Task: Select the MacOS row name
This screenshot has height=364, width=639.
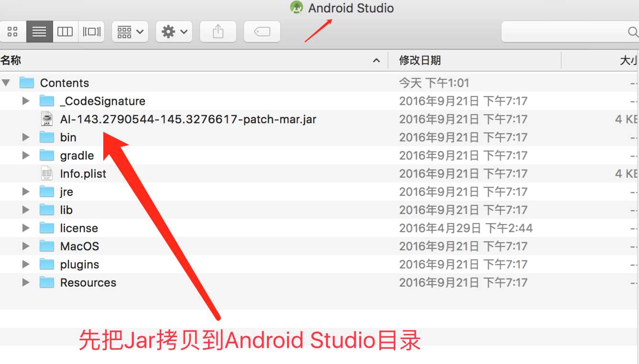Action: pyautogui.click(x=79, y=246)
